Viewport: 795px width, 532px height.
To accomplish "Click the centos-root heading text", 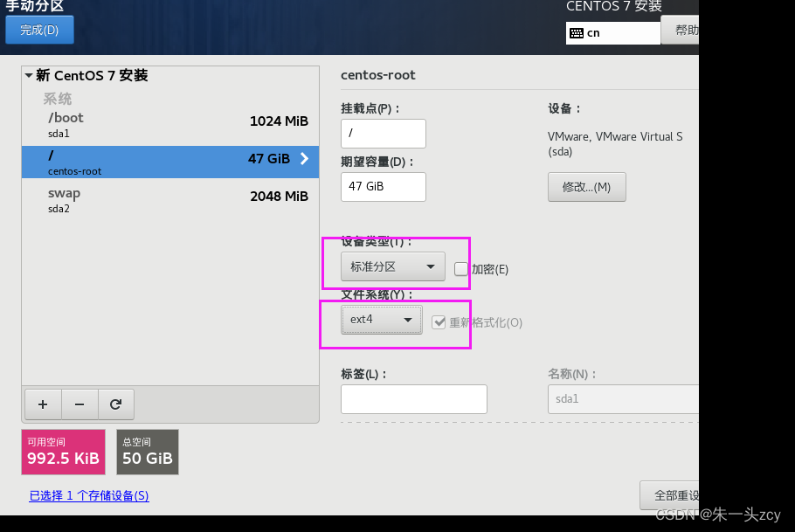I will 377,75.
